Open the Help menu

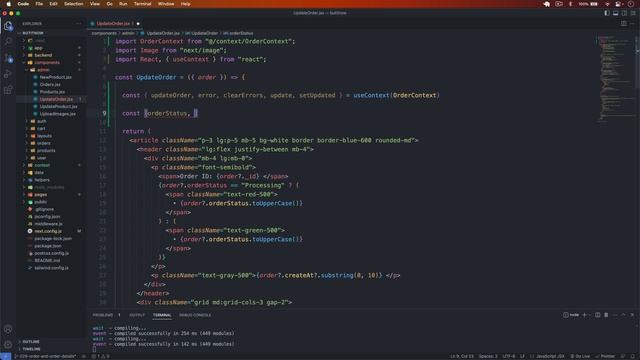(185, 4)
